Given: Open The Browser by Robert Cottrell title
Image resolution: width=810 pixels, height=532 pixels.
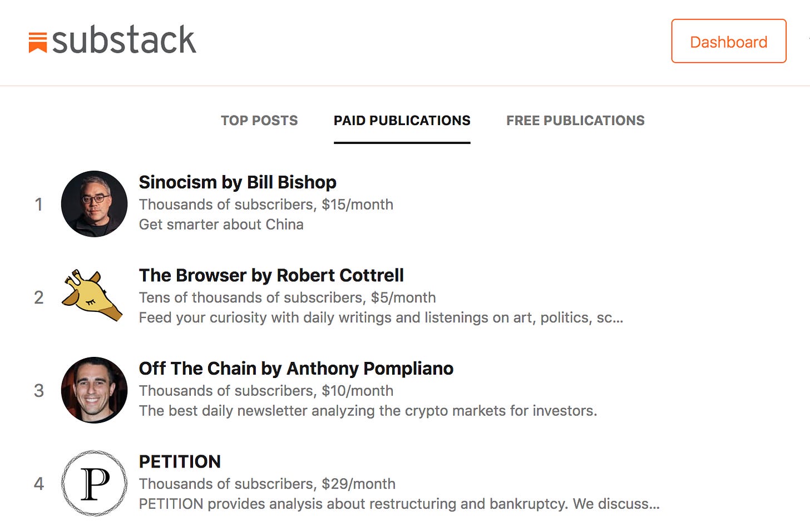Looking at the screenshot, I should click(271, 275).
